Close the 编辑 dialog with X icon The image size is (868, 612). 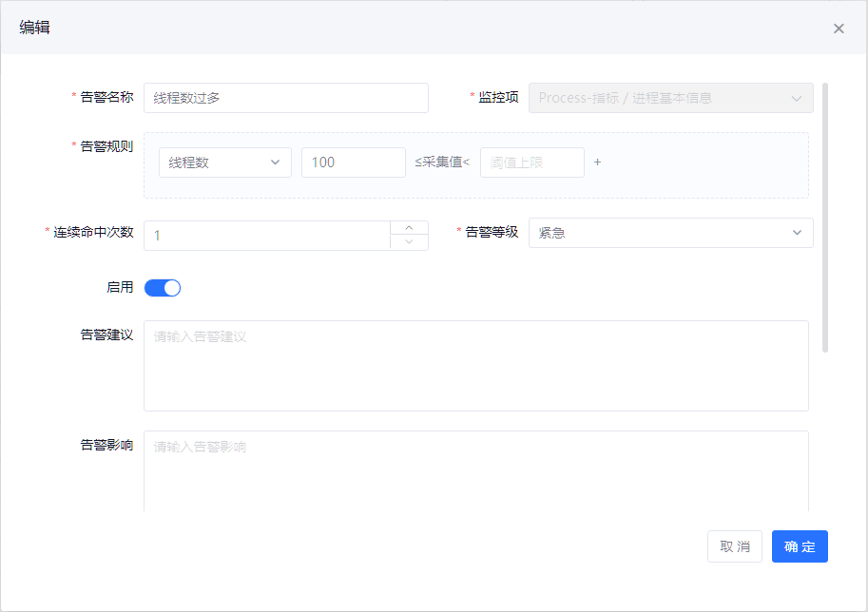click(x=839, y=29)
